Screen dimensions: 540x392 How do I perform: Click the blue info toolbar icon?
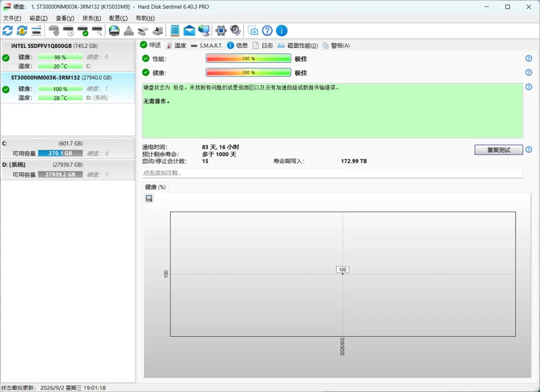[281, 30]
